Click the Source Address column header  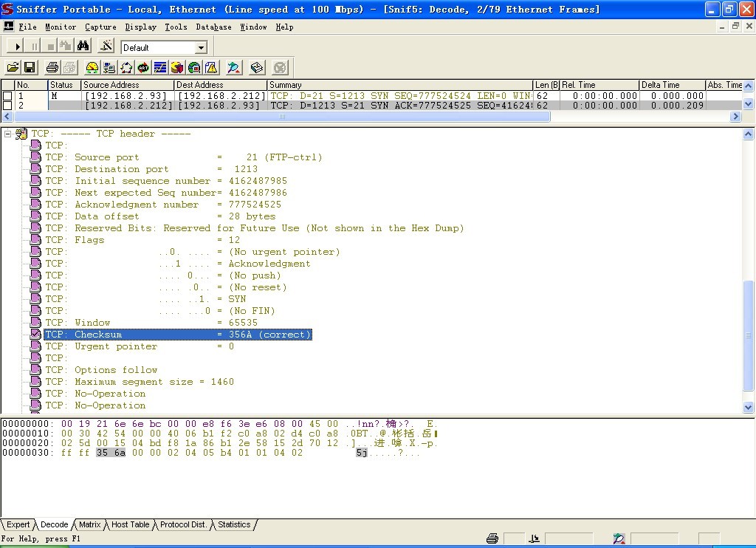pos(127,85)
